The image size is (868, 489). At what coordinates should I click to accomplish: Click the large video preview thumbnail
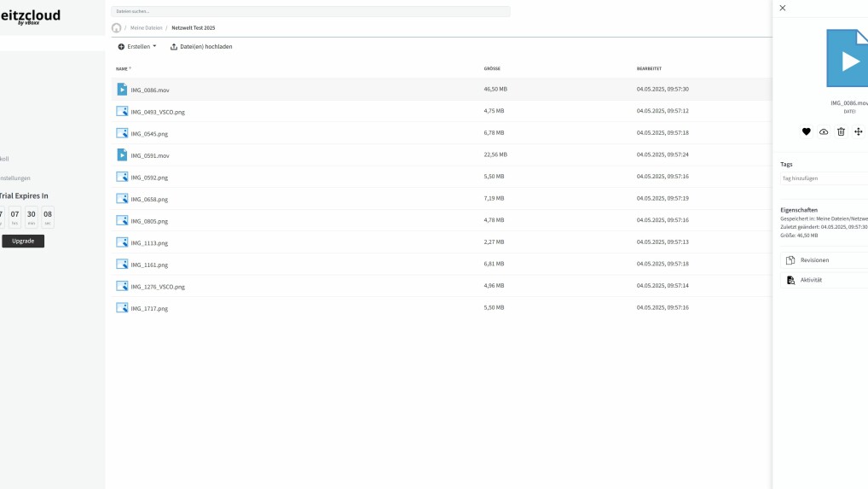(x=847, y=59)
